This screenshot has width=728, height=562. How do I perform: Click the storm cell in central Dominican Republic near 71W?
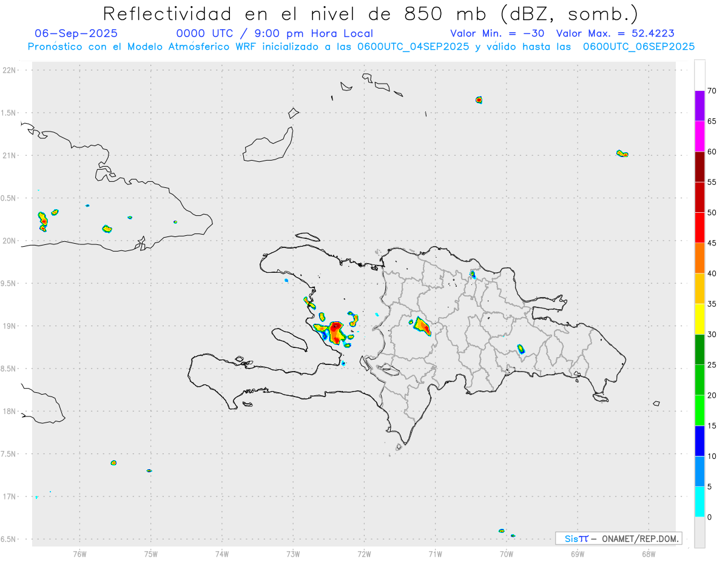(422, 326)
